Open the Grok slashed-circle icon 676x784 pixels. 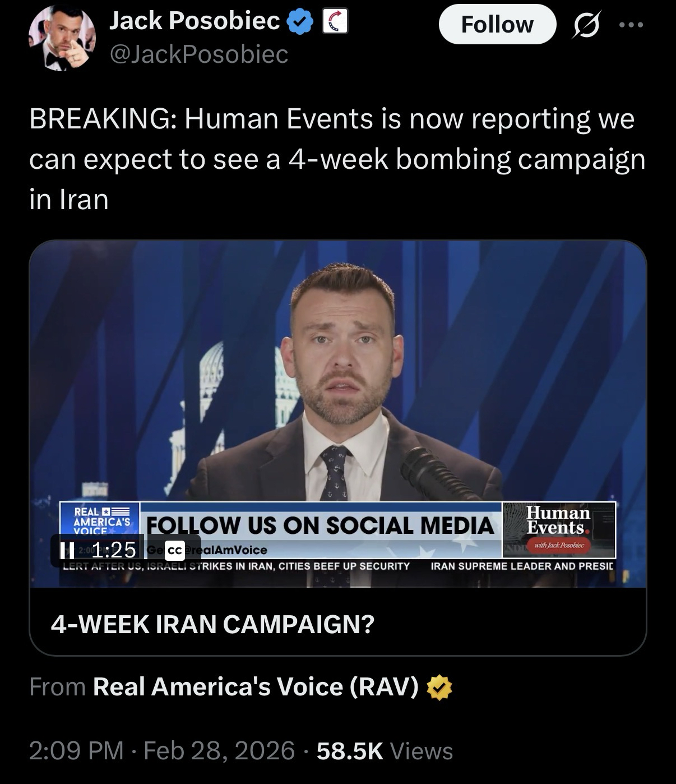click(x=585, y=25)
